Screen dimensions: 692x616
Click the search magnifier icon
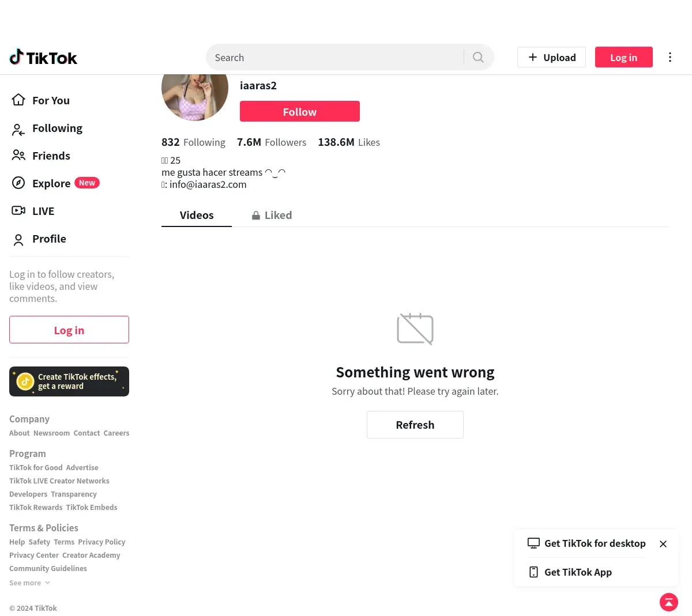click(478, 57)
